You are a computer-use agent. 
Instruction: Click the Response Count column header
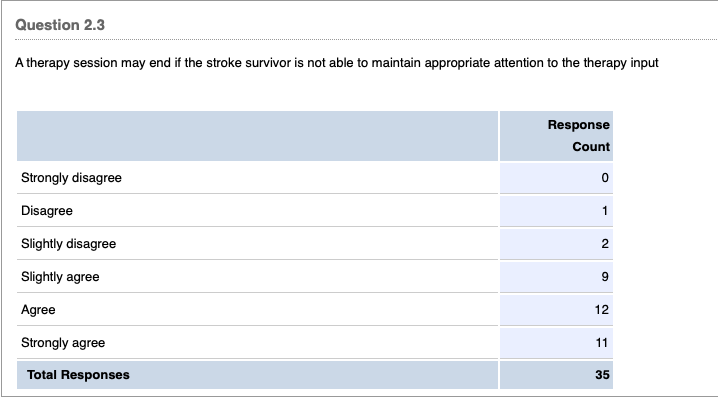tap(578, 136)
